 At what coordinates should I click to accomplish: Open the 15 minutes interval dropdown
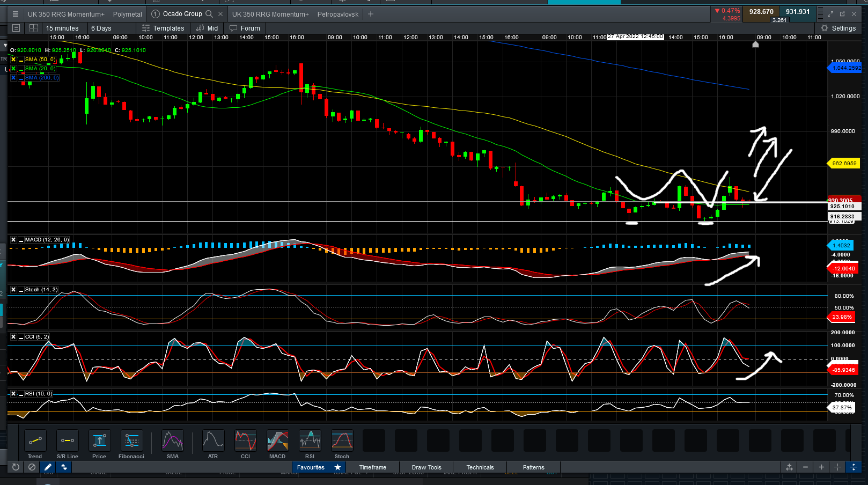pyautogui.click(x=62, y=28)
